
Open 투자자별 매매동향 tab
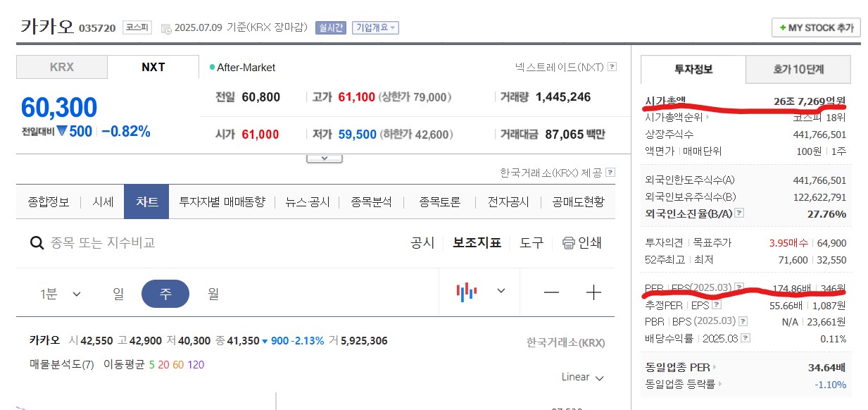click(222, 202)
